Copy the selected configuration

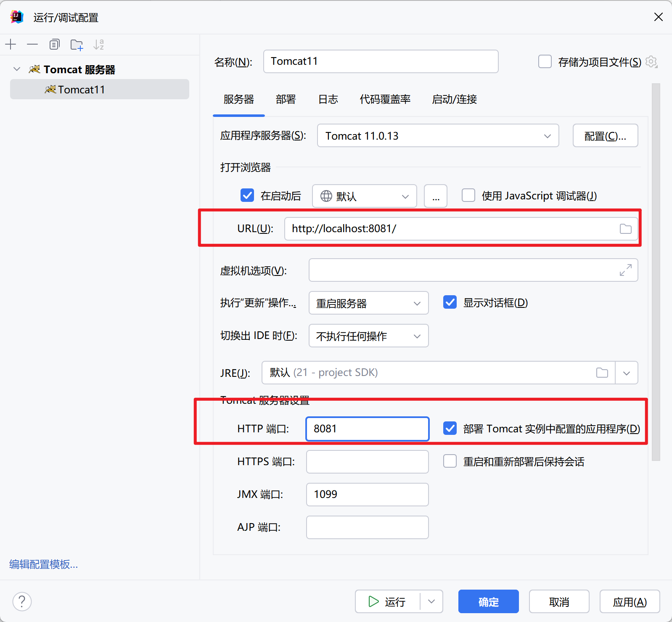tap(55, 44)
